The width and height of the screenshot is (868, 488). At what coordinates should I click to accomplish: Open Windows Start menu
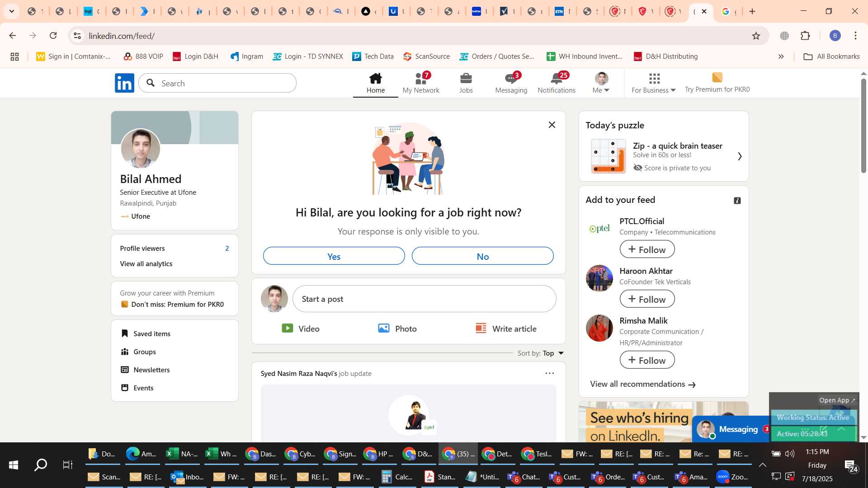[14, 465]
